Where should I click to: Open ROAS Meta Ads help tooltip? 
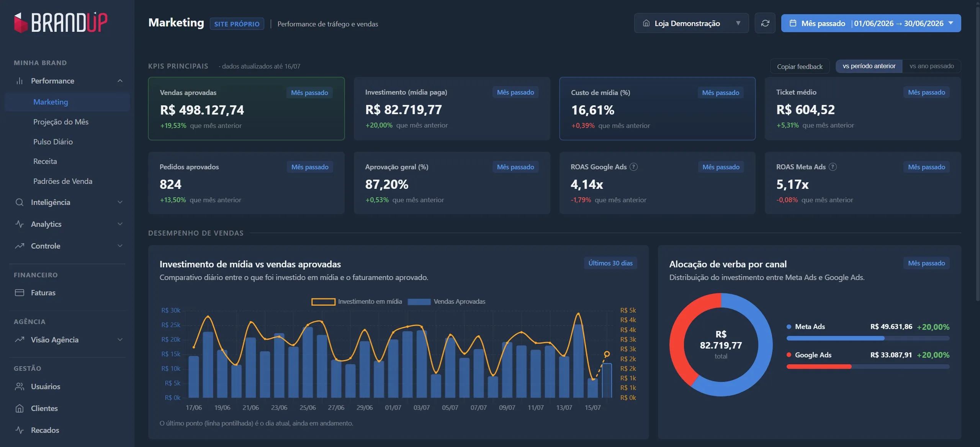[x=833, y=167]
